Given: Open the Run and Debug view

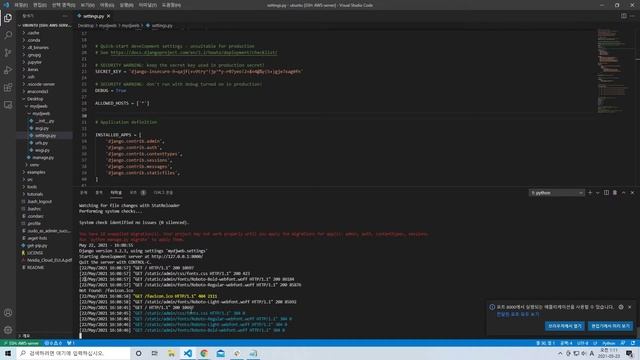Looking at the screenshot, I should pyautogui.click(x=8, y=70).
